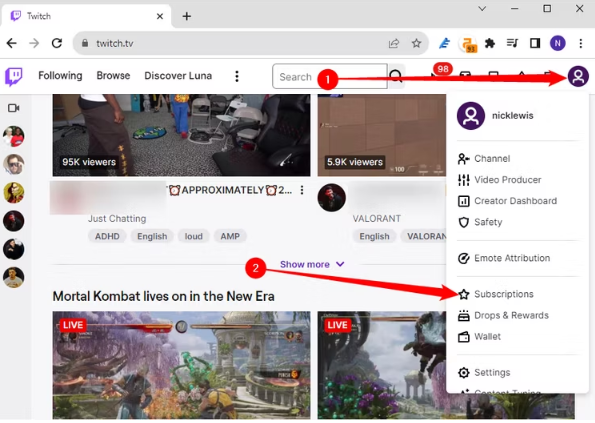
Task: Bookmark this page with the star icon
Action: 416,43
